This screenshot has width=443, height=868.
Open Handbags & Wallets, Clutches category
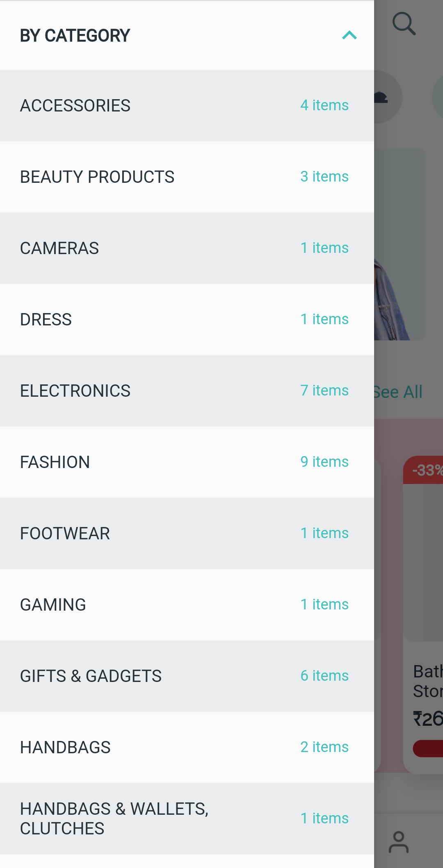[x=187, y=819]
